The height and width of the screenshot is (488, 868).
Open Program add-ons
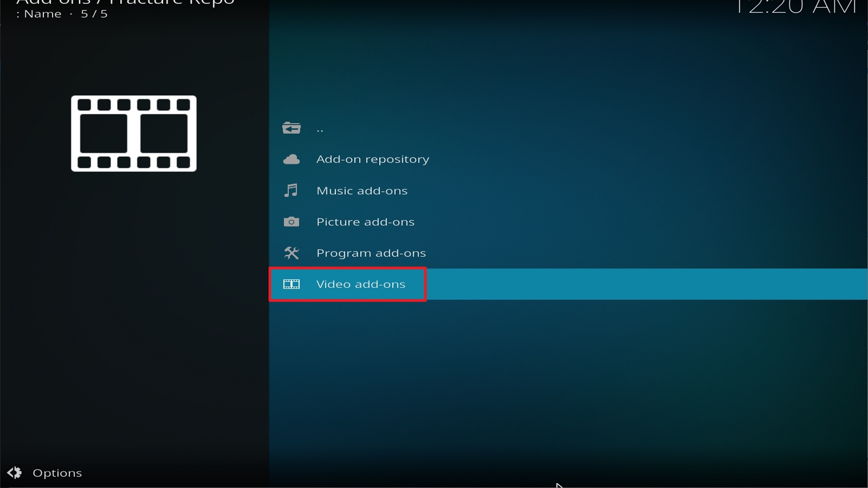[x=568, y=253]
